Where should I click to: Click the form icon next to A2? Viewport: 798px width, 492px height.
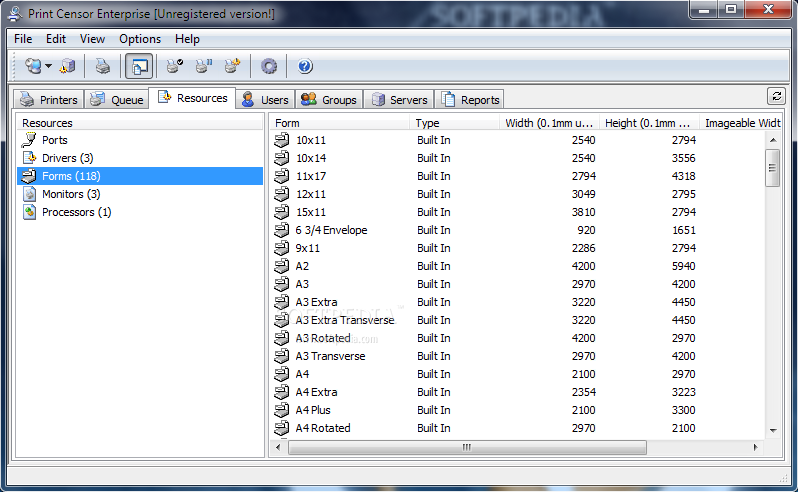[282, 266]
